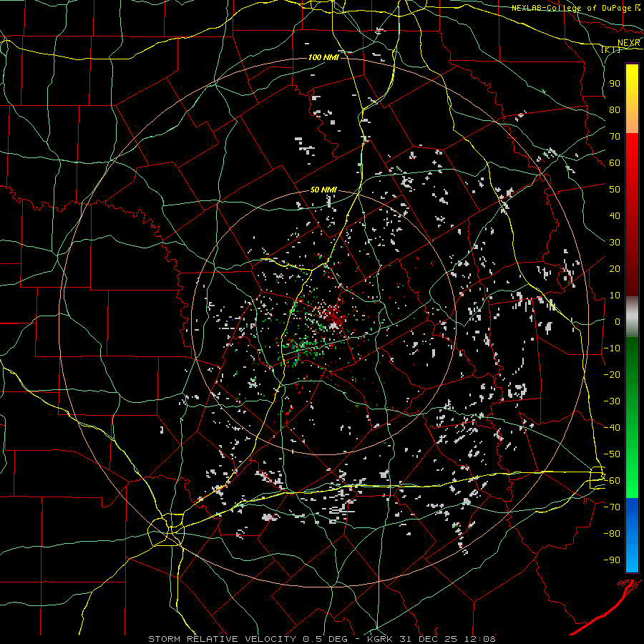Screen dimensions: 644x644
Task: Click the -40 scale value
Action: (x=612, y=428)
